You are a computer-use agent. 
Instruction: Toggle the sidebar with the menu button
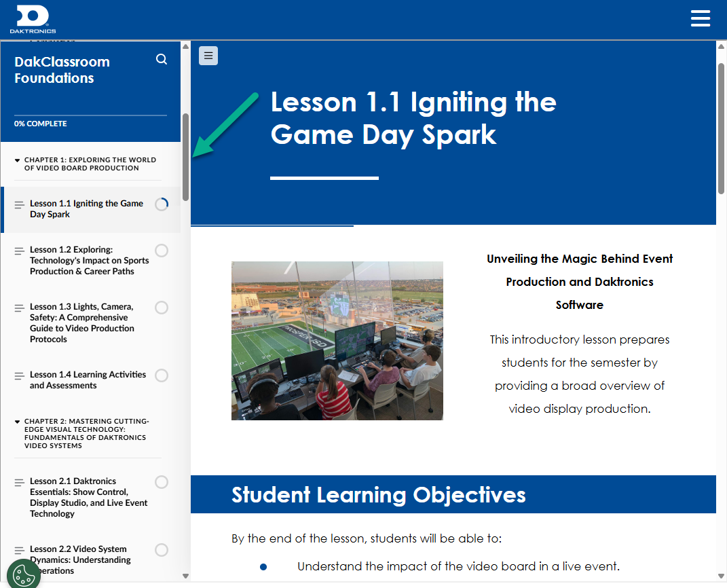pos(208,56)
